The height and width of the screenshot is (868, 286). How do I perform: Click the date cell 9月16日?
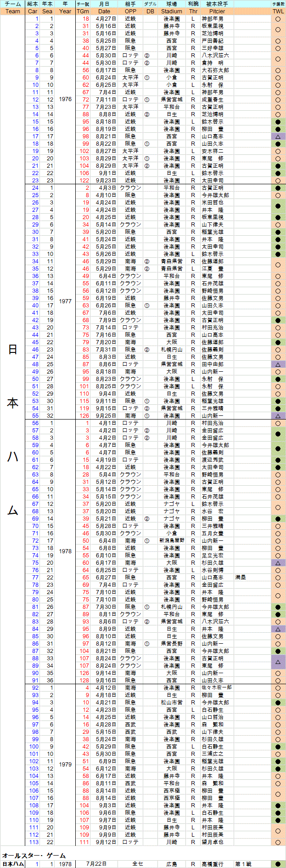tap(104, 681)
